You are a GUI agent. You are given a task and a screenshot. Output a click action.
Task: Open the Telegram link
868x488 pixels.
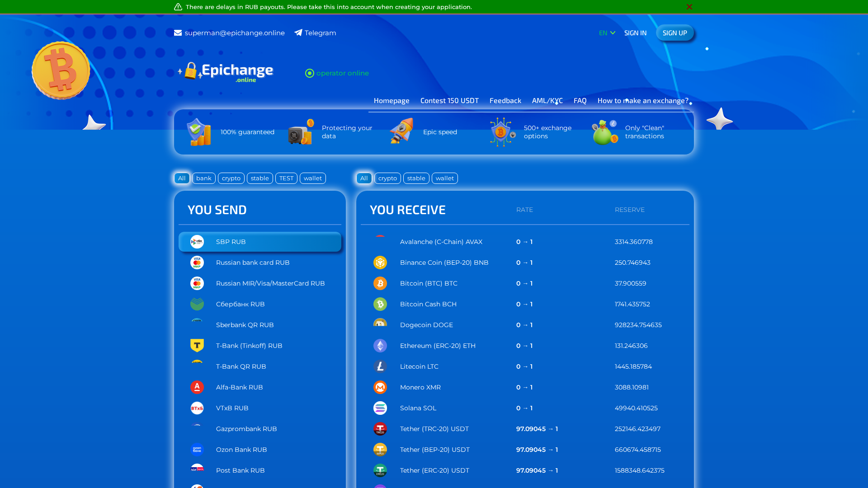tap(321, 33)
